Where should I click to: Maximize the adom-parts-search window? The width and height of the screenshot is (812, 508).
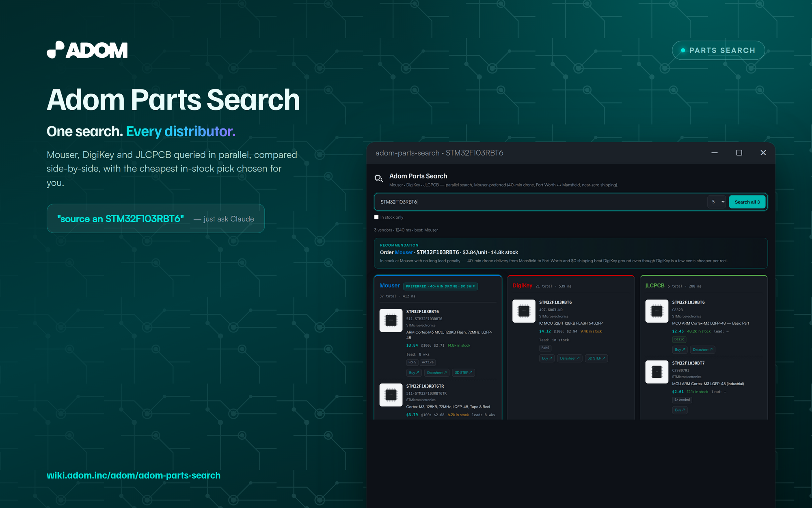coord(739,153)
